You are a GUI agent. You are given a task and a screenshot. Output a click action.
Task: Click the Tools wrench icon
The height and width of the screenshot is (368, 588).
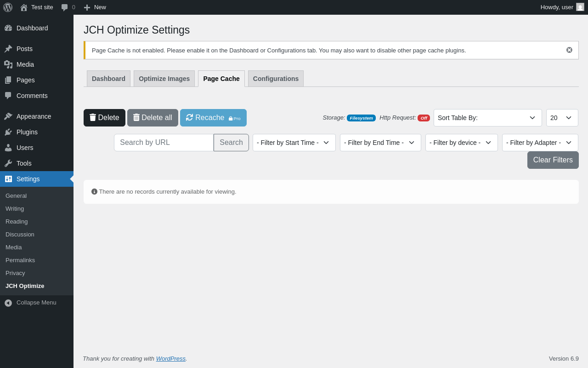coord(8,163)
